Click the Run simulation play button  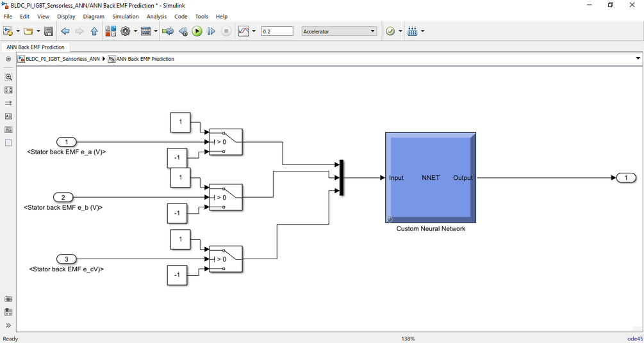[x=197, y=31]
